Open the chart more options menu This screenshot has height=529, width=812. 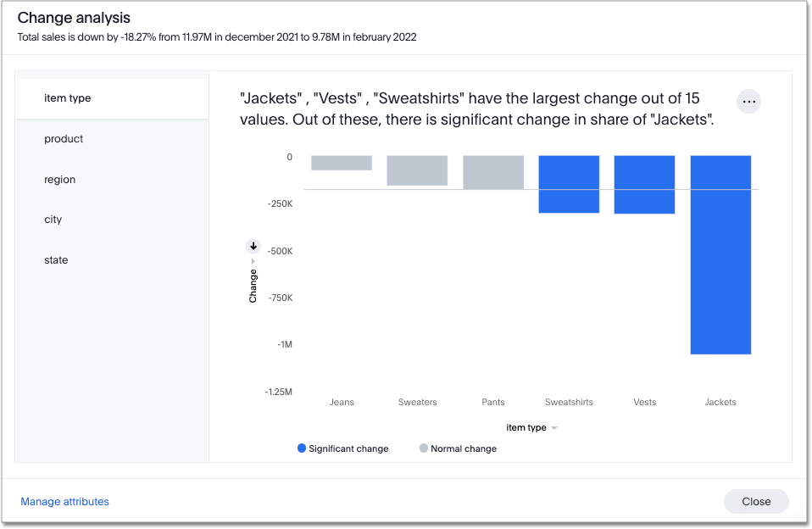[x=748, y=101]
